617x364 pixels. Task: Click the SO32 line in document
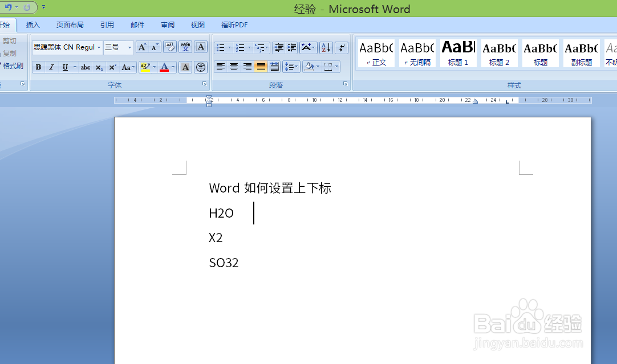point(224,263)
